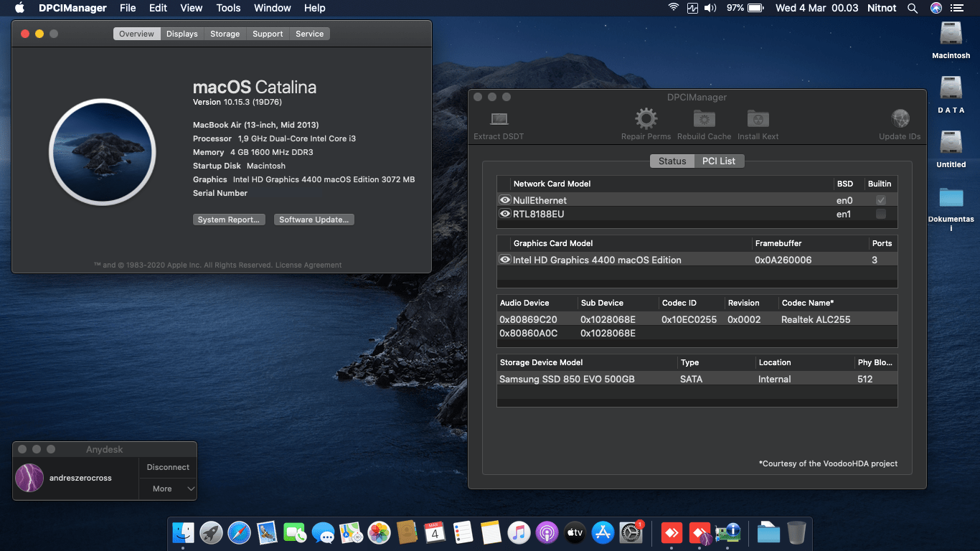The image size is (980, 551).
Task: Select the Realtek ALC255 codec row
Action: click(x=697, y=319)
